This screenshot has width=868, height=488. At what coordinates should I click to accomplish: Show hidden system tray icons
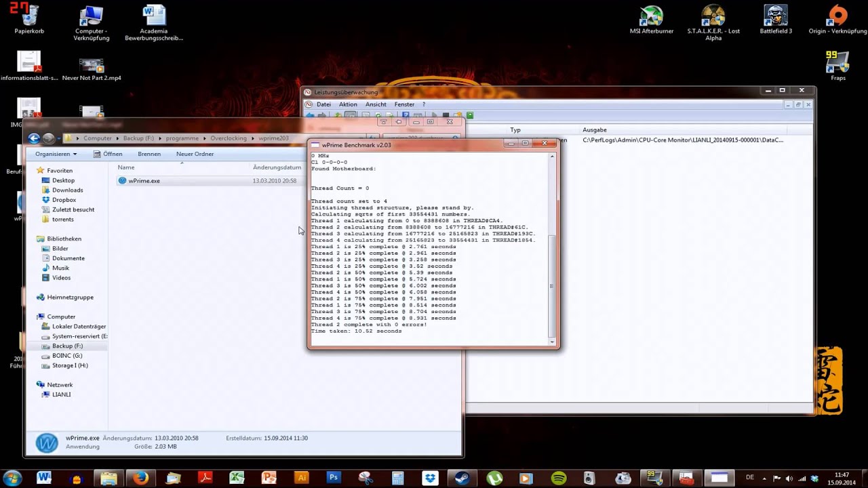point(765,479)
